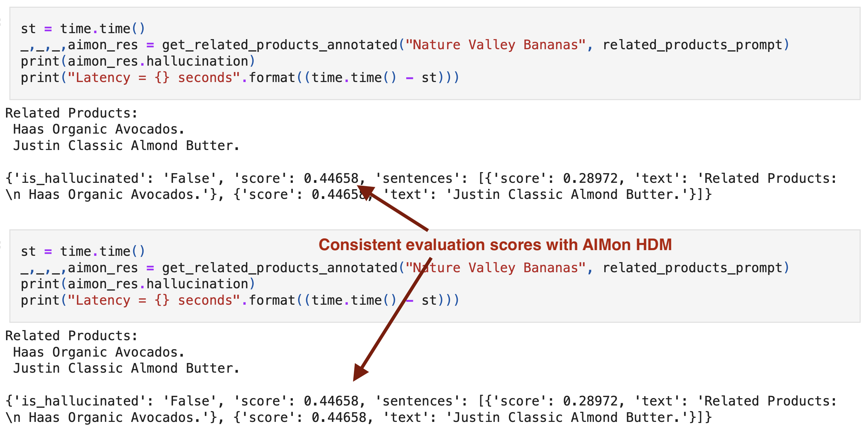
Task: Click the "Latency = {} seconds" string in second cell
Action: [153, 300]
